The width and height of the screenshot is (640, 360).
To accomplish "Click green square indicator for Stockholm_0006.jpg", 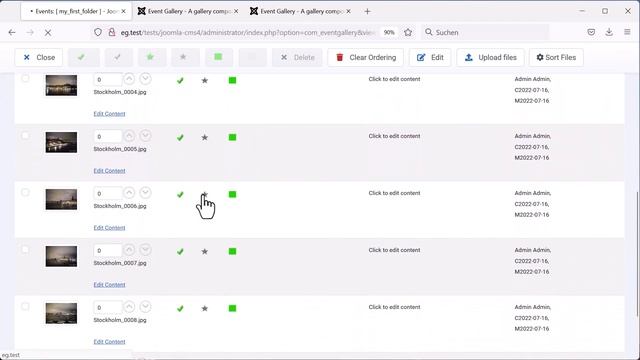I will (x=232, y=194).
